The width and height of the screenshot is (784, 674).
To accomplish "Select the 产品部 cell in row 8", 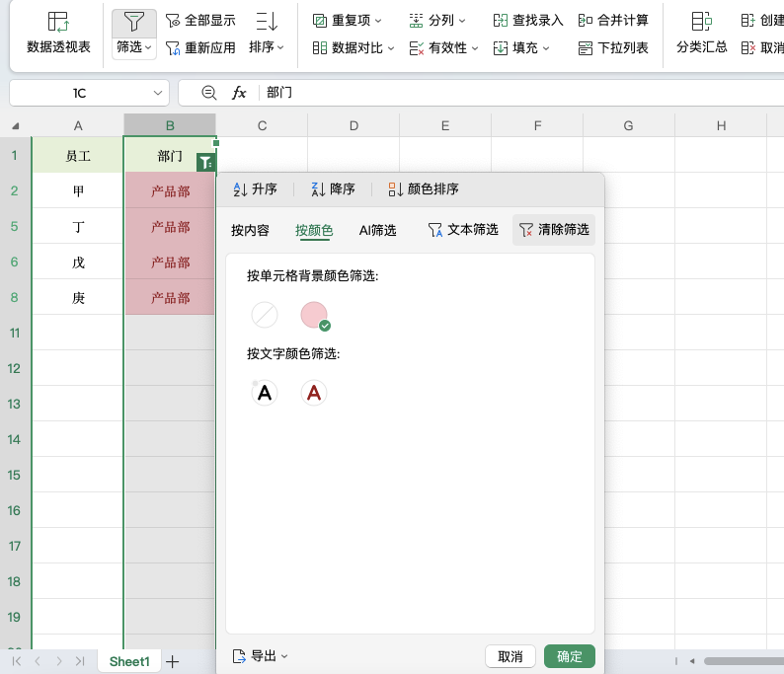I will (x=170, y=297).
